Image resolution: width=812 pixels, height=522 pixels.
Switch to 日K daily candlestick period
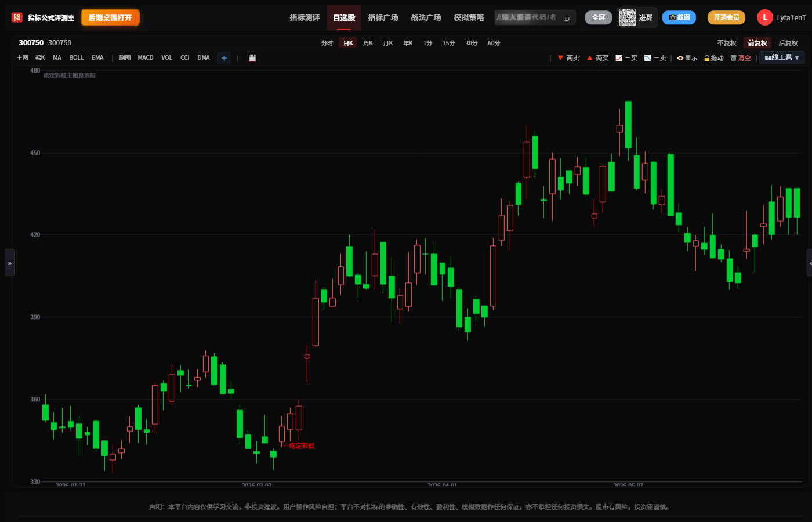[348, 43]
